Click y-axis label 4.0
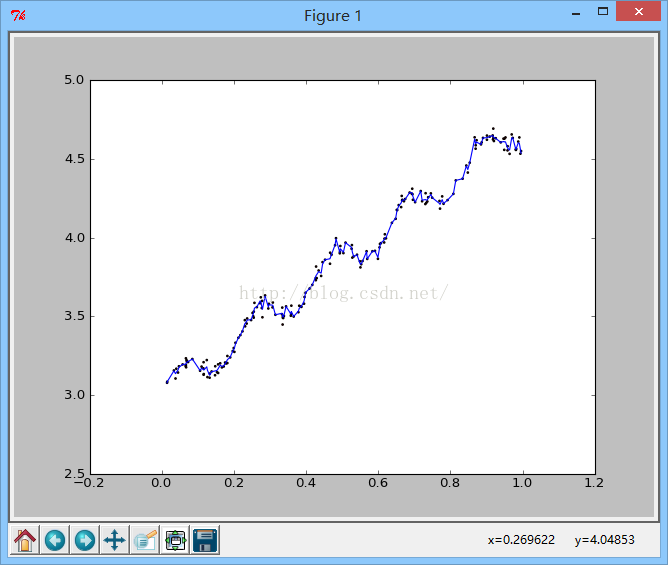The width and height of the screenshot is (668, 565). 74,238
